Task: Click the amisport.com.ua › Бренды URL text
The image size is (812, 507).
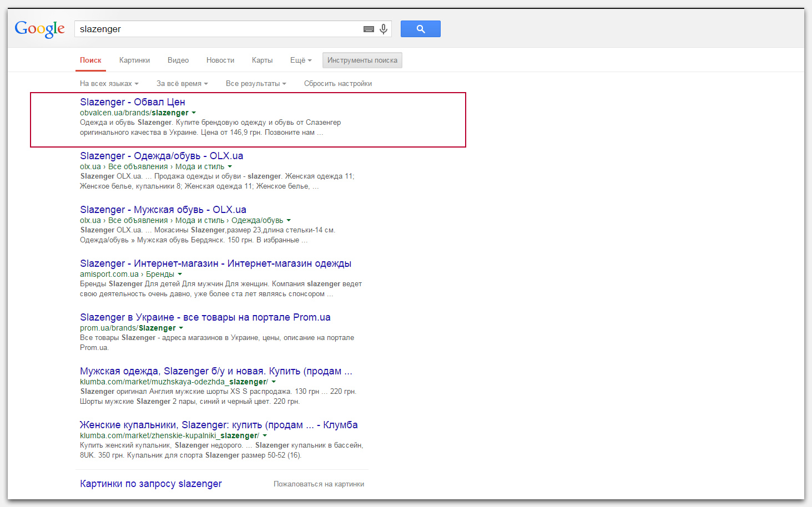Action: [127, 274]
